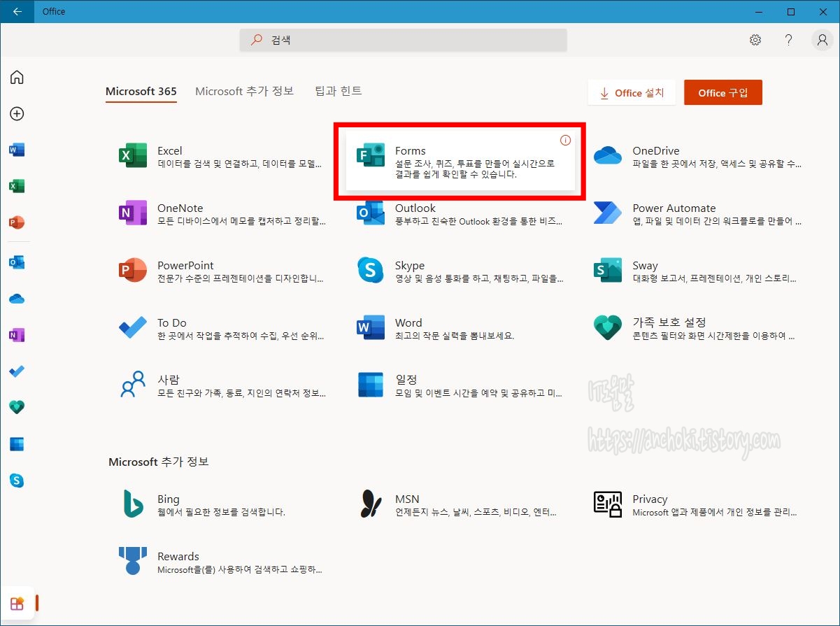Screen dimensions: 840x626
Task: Launch OneDrive from the app grid
Action: click(697, 156)
